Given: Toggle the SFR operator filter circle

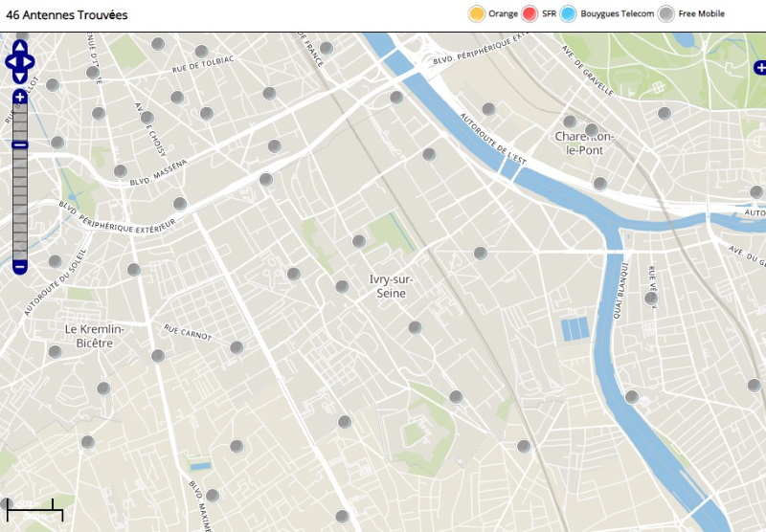Looking at the screenshot, I should pos(530,13).
